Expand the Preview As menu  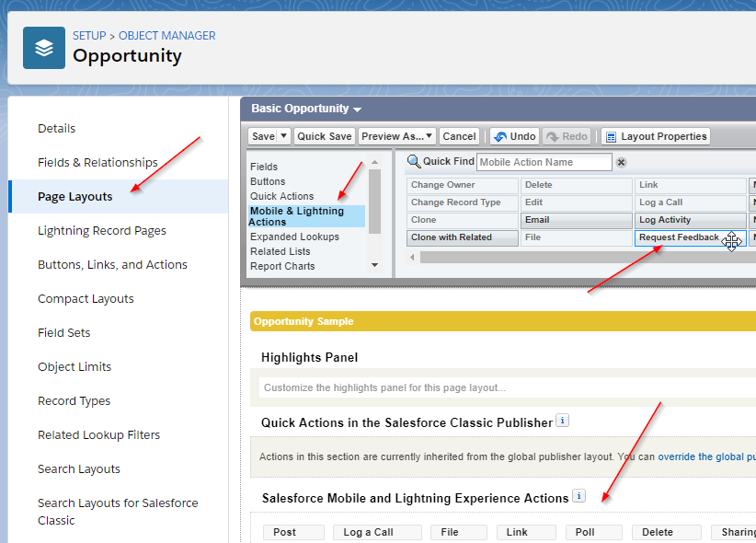click(x=429, y=136)
